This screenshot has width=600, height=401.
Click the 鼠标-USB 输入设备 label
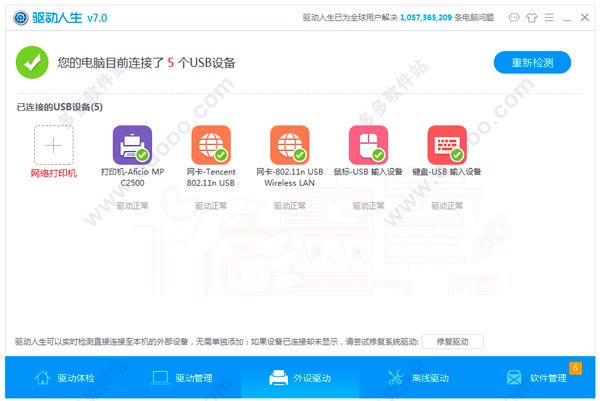click(x=368, y=172)
